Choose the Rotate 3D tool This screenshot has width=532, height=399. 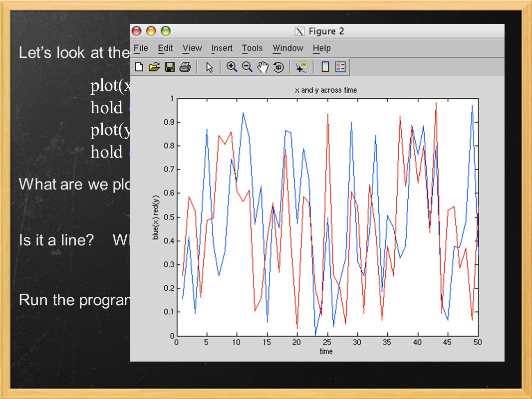pos(278,67)
